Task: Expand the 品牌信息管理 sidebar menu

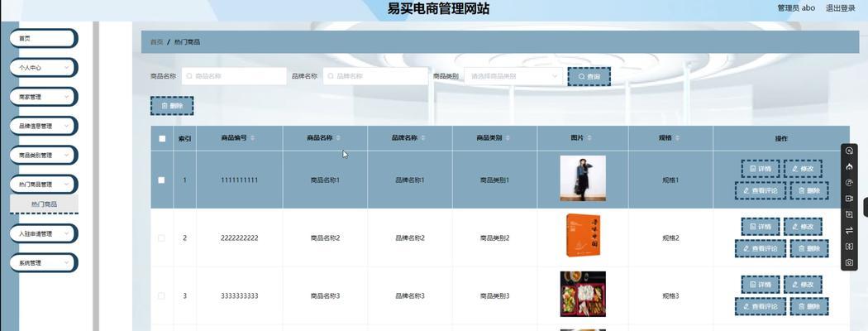Action: click(x=43, y=127)
